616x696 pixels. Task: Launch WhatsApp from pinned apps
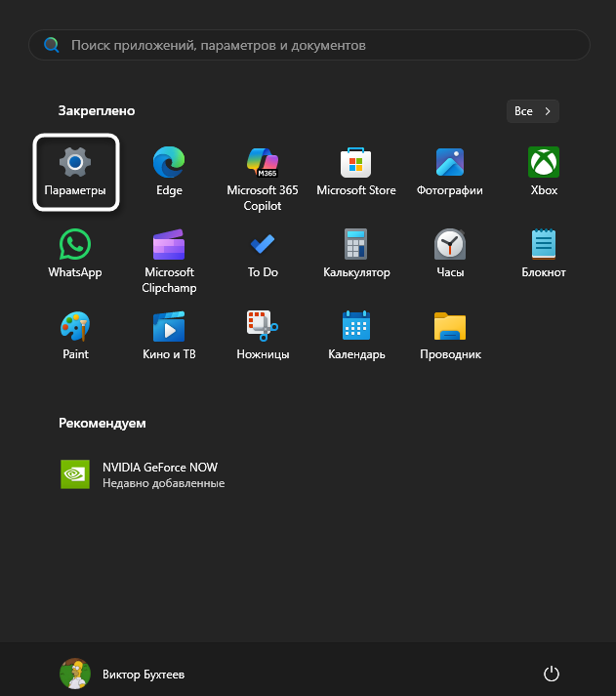coord(75,254)
